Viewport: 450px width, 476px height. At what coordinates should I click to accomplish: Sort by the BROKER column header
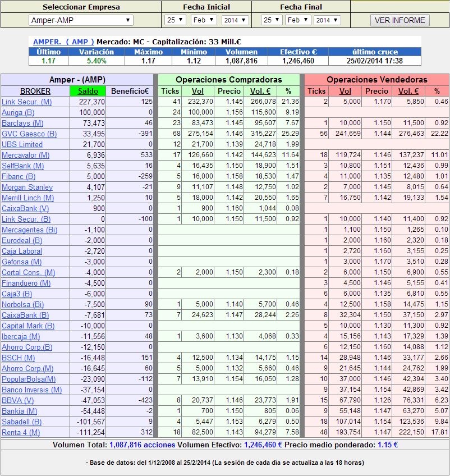coord(35,91)
